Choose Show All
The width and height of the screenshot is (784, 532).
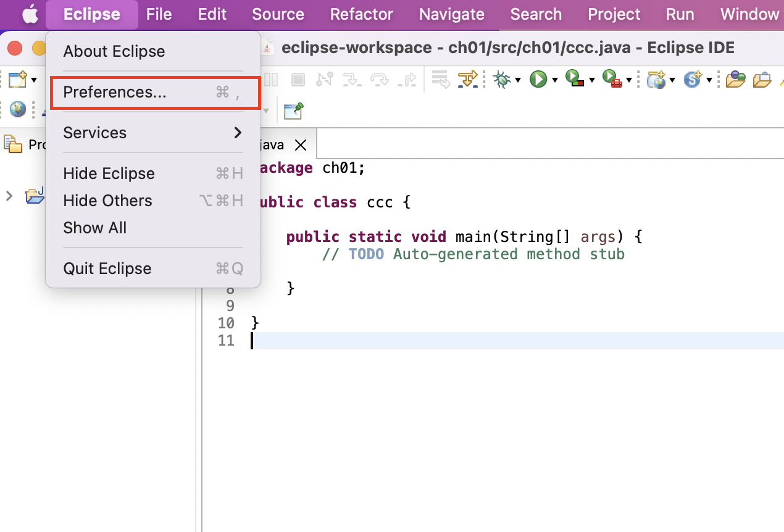pyautogui.click(x=153, y=228)
